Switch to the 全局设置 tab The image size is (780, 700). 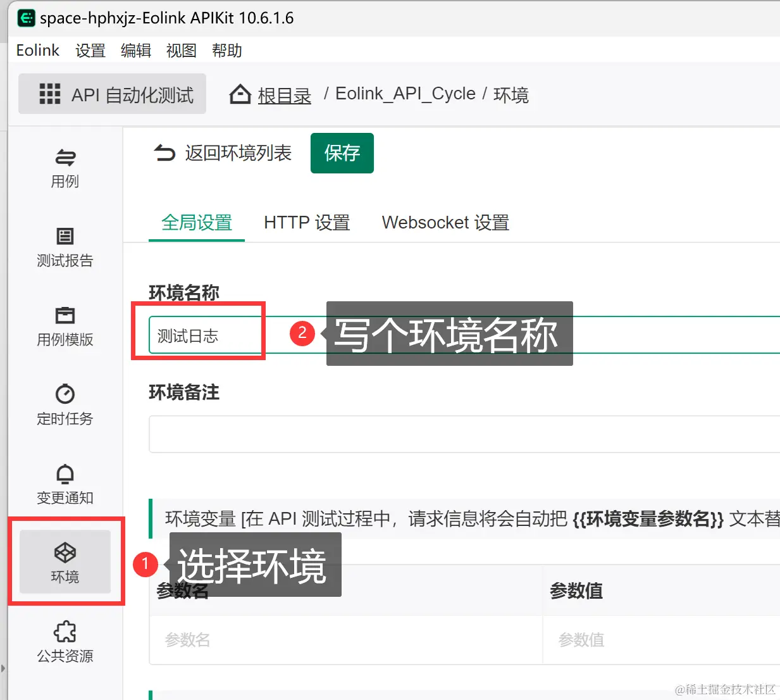[197, 223]
